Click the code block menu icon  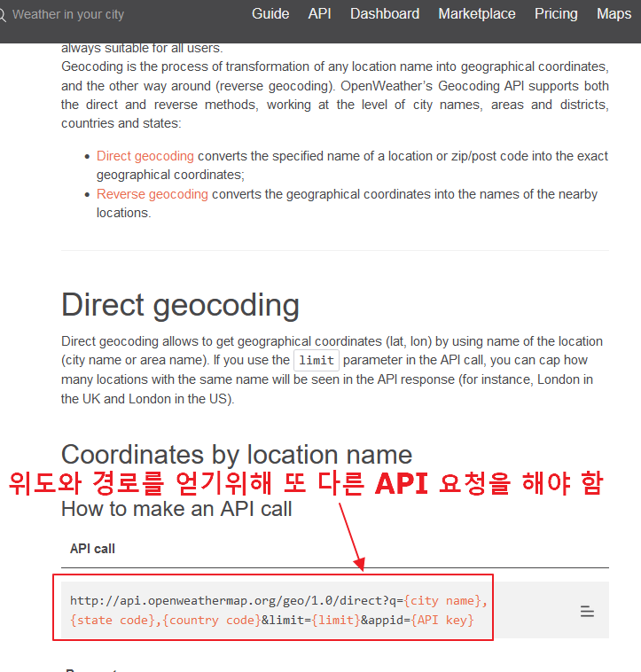click(x=587, y=611)
